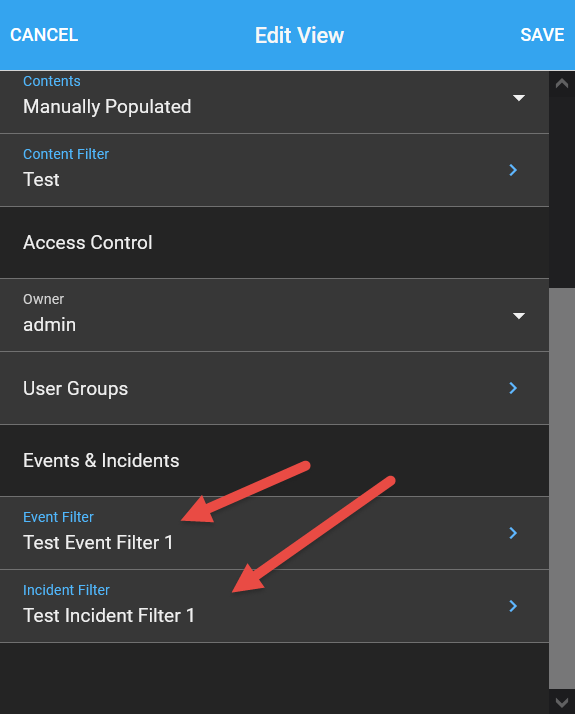Click the scrollbar up arrow
Image resolution: width=575 pixels, height=714 pixels.
(x=562, y=83)
